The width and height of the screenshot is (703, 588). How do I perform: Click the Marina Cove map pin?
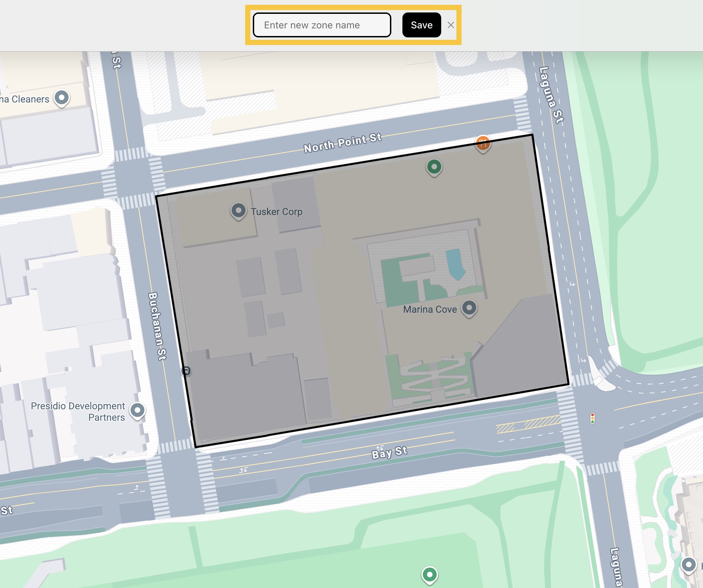pyautogui.click(x=469, y=308)
